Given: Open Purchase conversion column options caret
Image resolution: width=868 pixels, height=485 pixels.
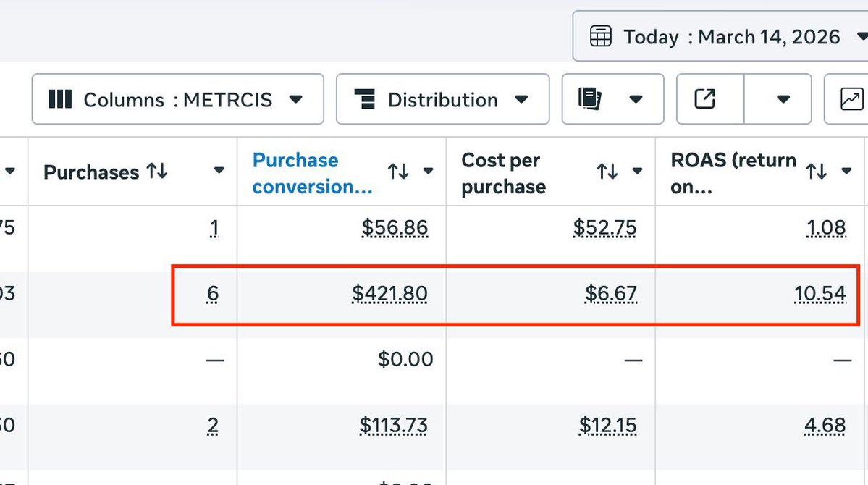Looking at the screenshot, I should pyautogui.click(x=429, y=172).
